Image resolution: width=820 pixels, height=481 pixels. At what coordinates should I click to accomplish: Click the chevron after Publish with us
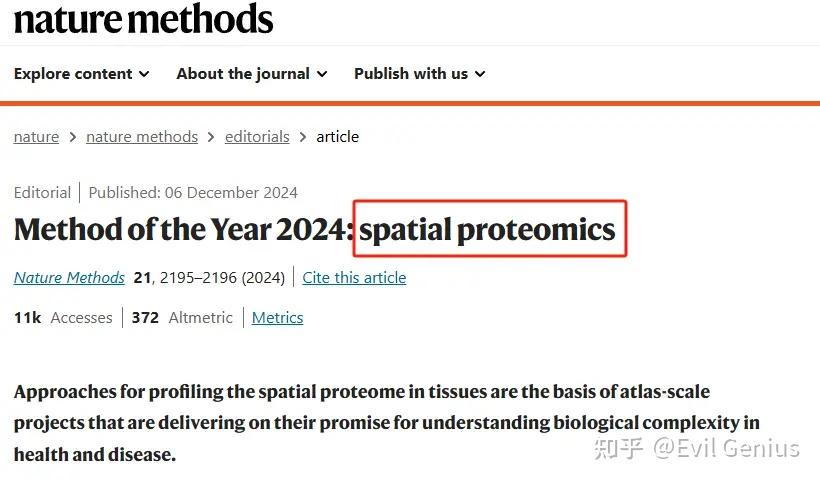pos(480,74)
